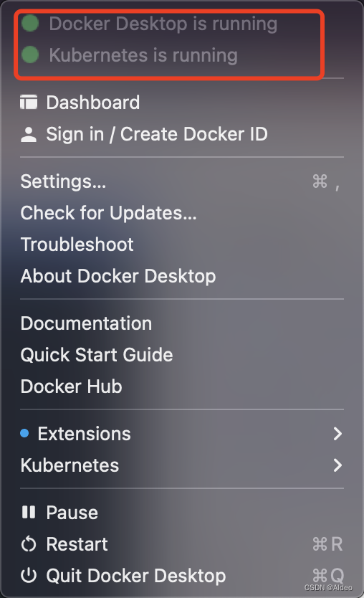Go to Docker Hub
This screenshot has height=598, width=364.
pyautogui.click(x=71, y=386)
